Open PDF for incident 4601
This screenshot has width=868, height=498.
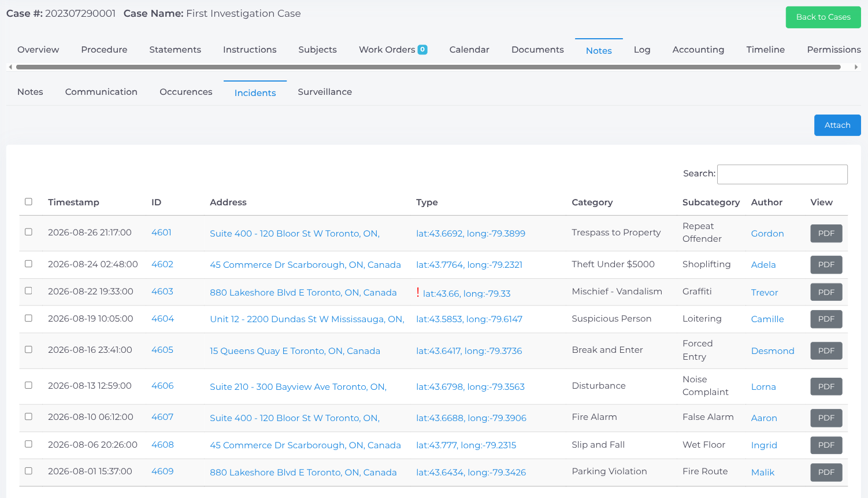coord(826,234)
